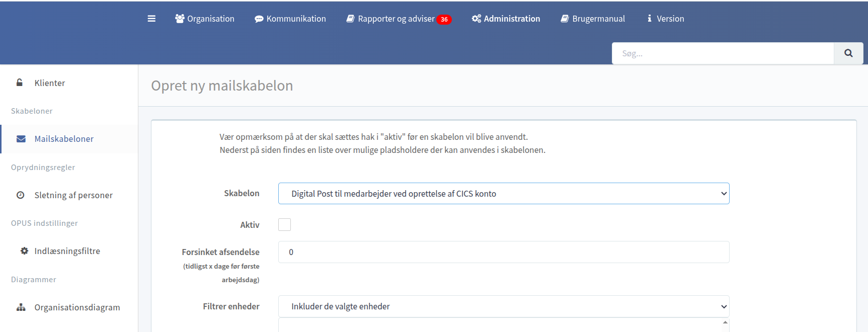Click the Organisationsdiagram sitemap icon
The width and height of the screenshot is (868, 332).
pyautogui.click(x=21, y=307)
